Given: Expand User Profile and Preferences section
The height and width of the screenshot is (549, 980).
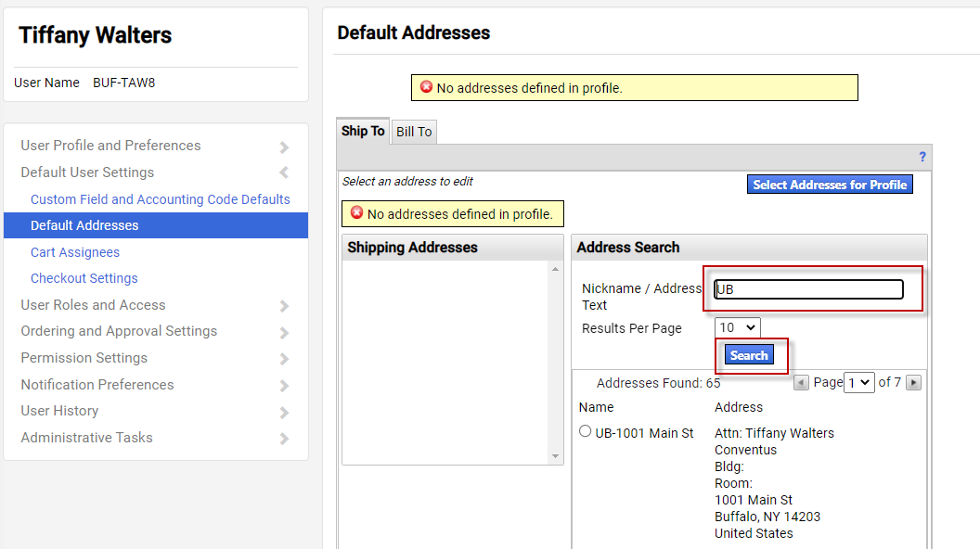Looking at the screenshot, I should (x=284, y=147).
